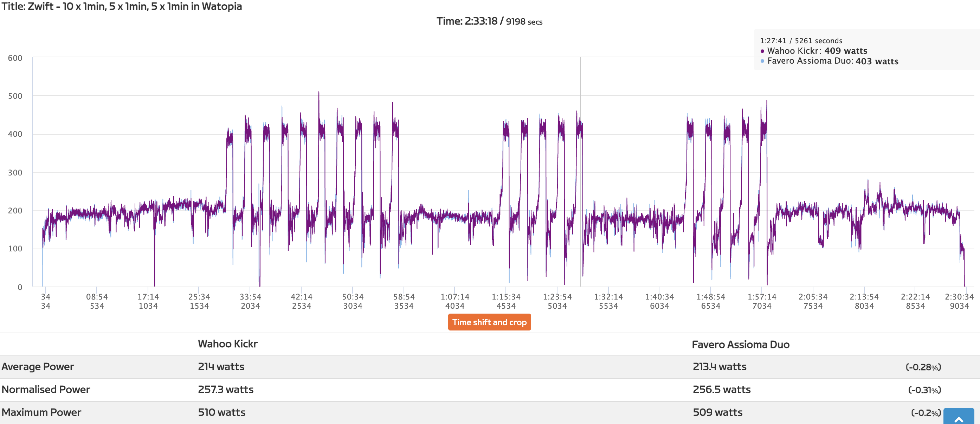Image resolution: width=980 pixels, height=424 pixels.
Task: Click the 1:57:14 x-axis time label
Action: pyautogui.click(x=762, y=296)
